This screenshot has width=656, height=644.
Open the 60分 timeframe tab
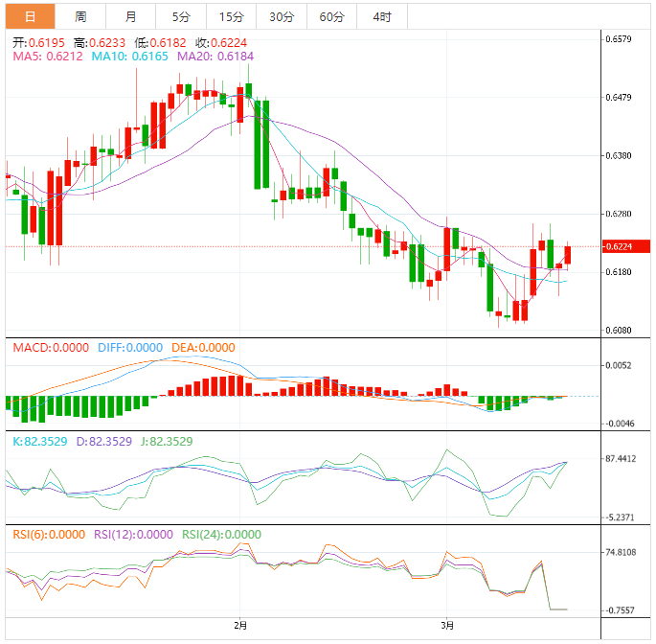[x=331, y=16]
